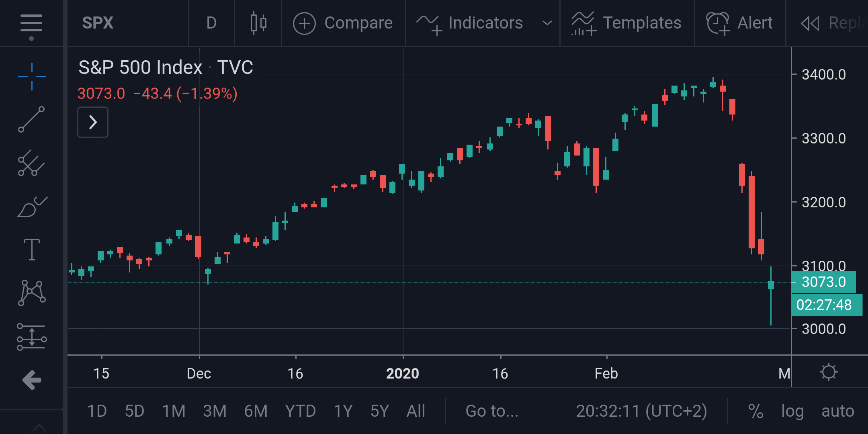Select the YTD time range
The height and width of the screenshot is (434, 868).
coord(300,411)
